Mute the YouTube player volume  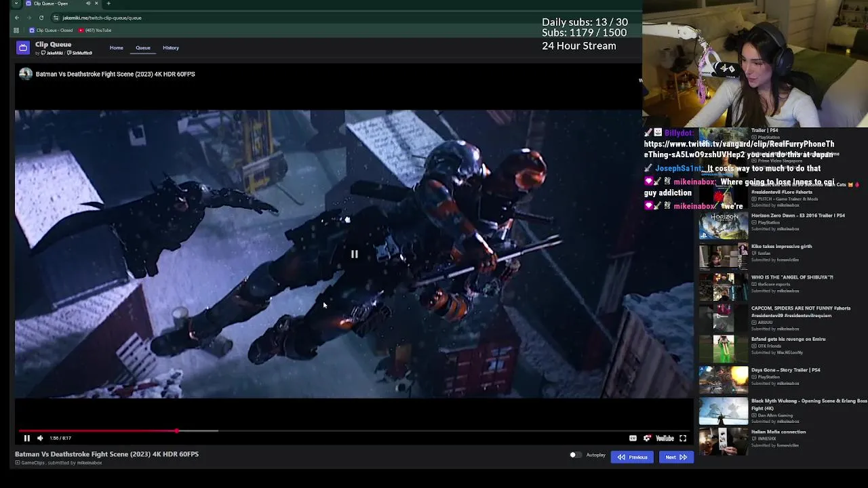click(40, 438)
